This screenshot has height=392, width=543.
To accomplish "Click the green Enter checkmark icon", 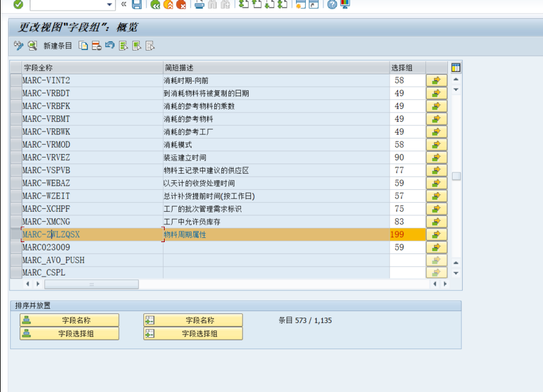I will tap(18, 5).
